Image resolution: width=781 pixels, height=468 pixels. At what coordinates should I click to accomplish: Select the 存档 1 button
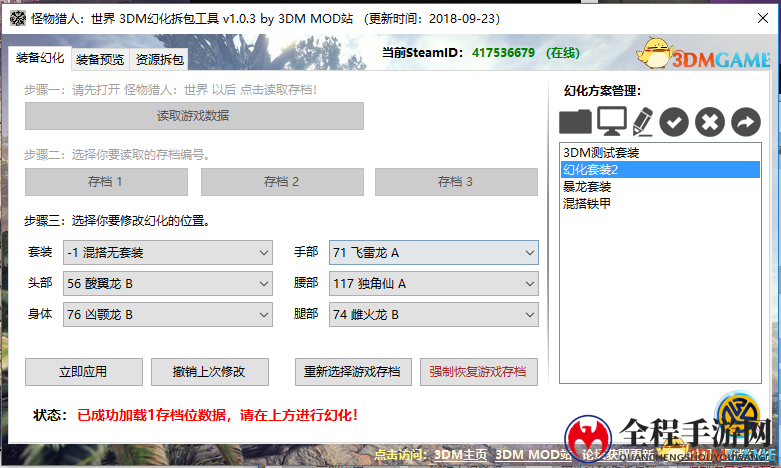tap(106, 182)
